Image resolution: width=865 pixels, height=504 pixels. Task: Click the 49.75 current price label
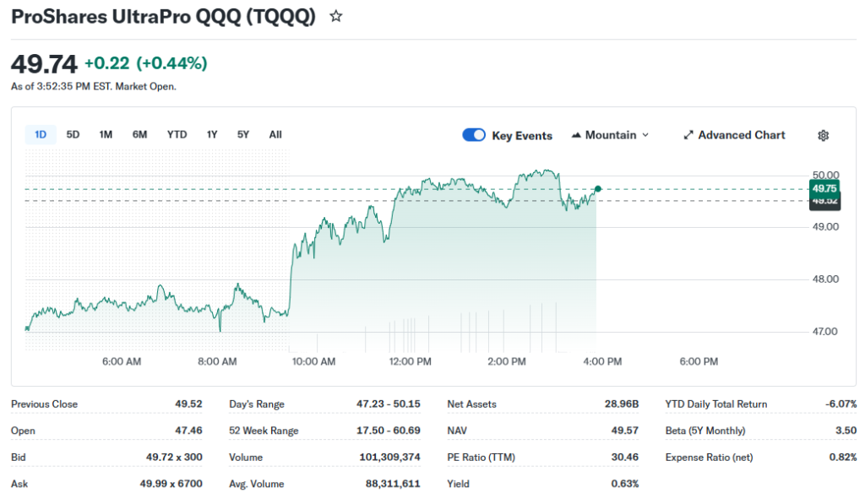[x=824, y=188]
